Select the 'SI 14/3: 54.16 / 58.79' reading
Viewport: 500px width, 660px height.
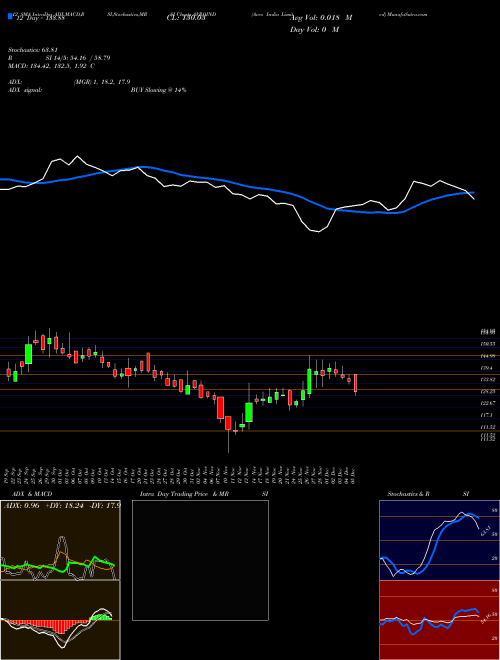click(78, 58)
